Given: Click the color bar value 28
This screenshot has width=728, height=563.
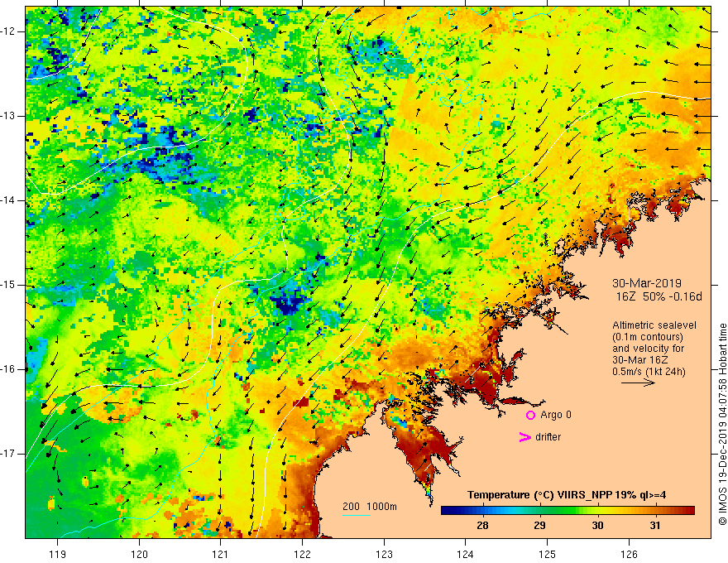Looking at the screenshot, I should point(482,526).
